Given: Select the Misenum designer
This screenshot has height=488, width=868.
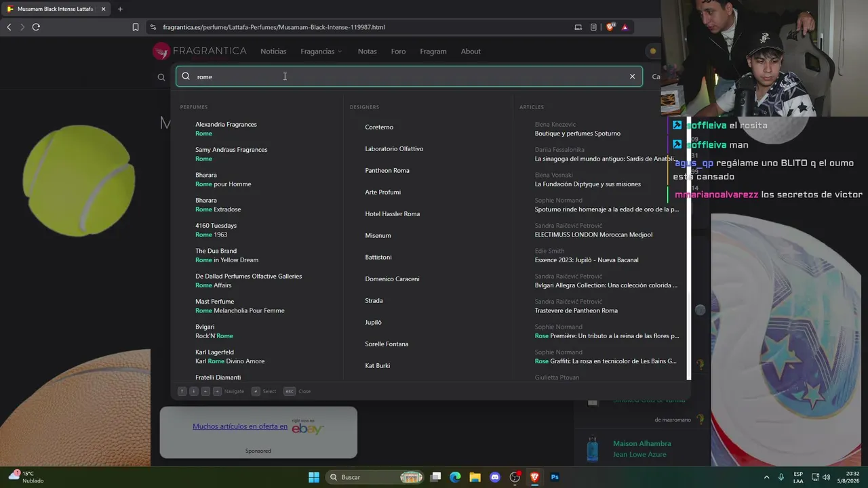Looking at the screenshot, I should point(378,236).
